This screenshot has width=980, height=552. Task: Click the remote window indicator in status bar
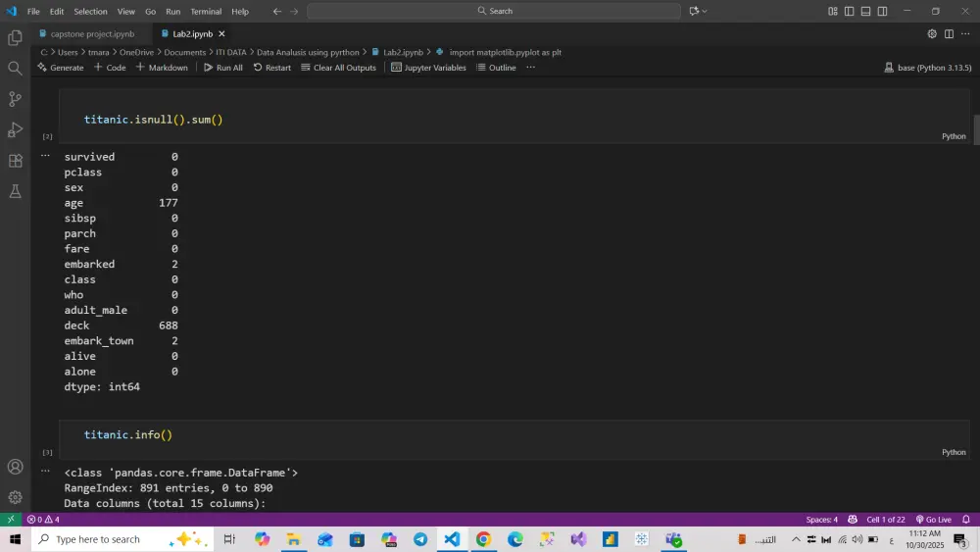tap(11, 520)
